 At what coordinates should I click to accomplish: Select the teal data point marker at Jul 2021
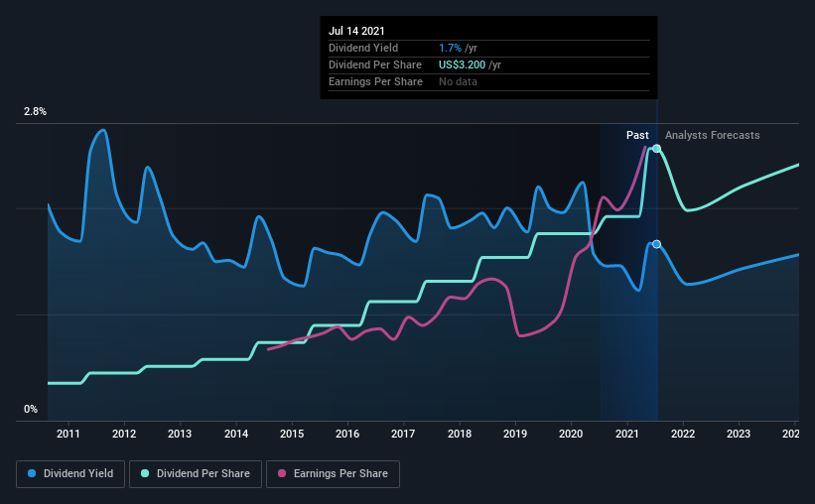point(656,149)
